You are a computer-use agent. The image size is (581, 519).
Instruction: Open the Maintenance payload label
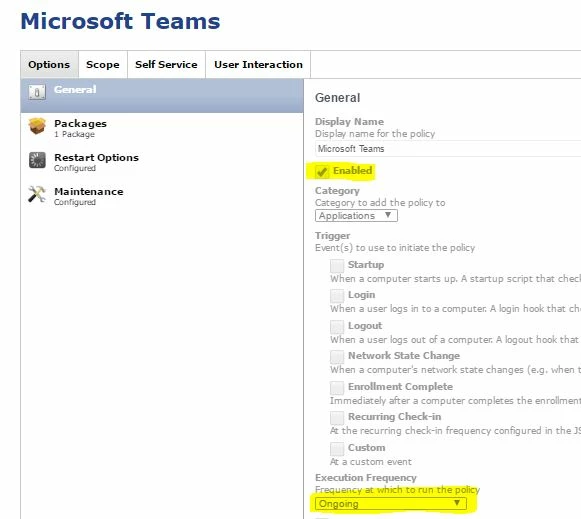(89, 192)
